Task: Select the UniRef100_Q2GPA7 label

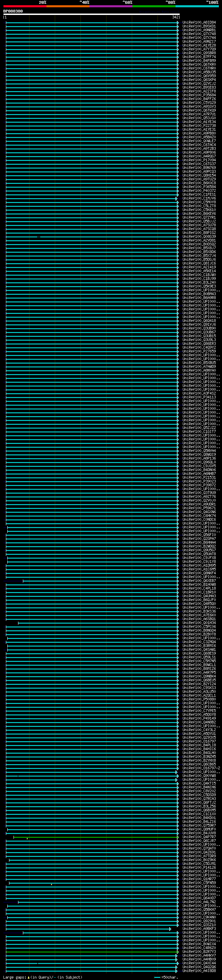Action: coord(199,539)
